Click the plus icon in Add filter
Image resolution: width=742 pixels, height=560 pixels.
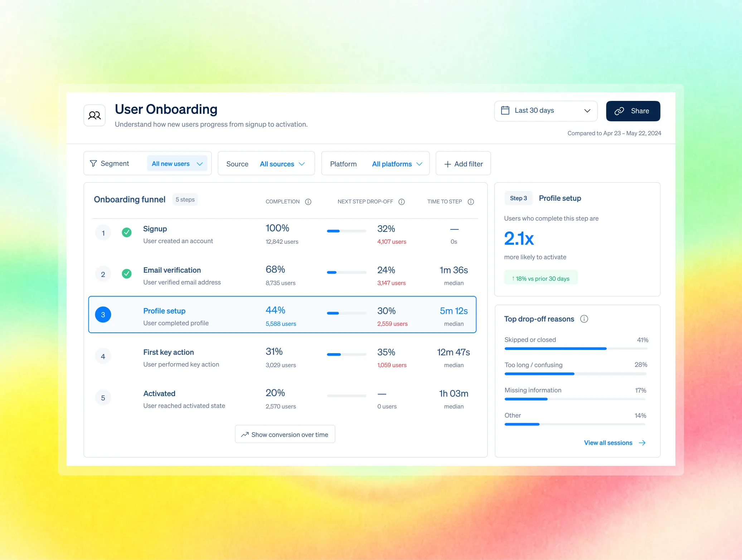[447, 164]
